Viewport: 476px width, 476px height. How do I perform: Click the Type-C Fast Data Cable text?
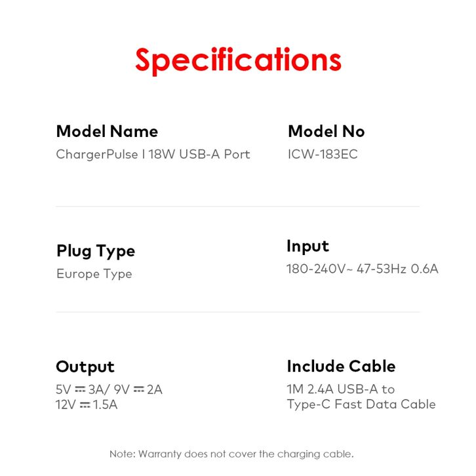[361, 405]
